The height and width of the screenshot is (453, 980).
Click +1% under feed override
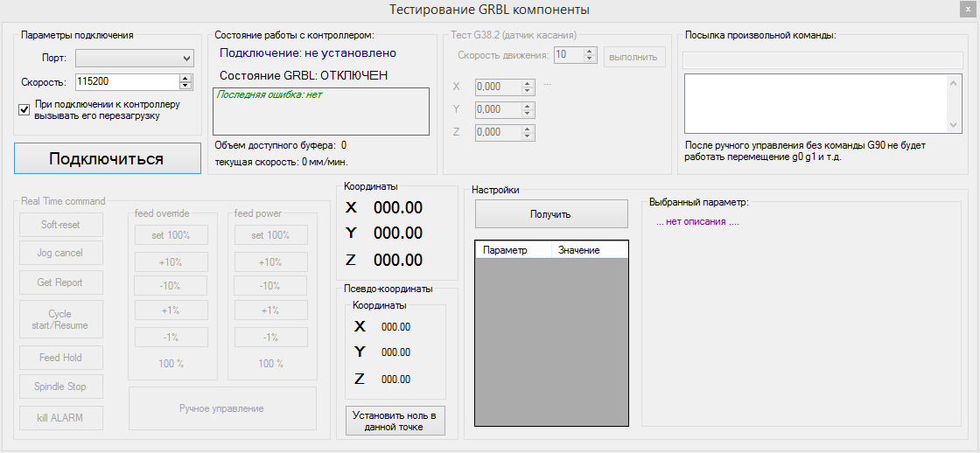[x=171, y=310]
